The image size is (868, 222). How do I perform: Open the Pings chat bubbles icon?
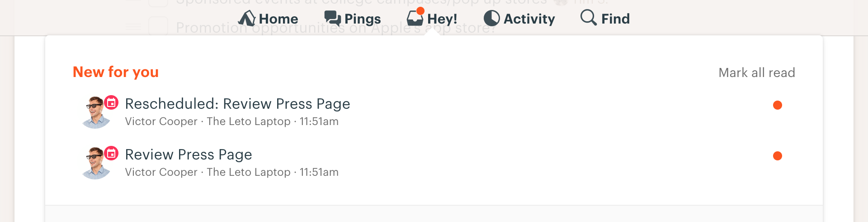tap(333, 19)
